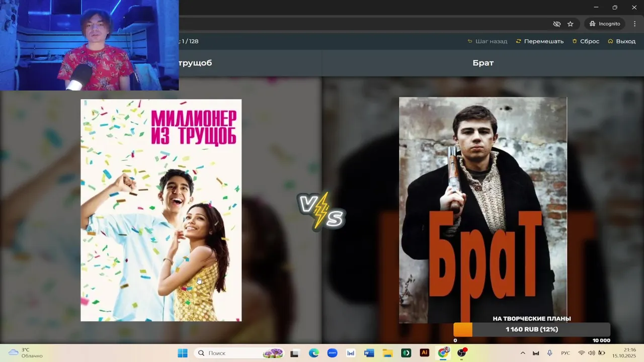Screen dimensions: 644x362
Task: Click the taskbar Поиск search box
Action: [239, 353]
